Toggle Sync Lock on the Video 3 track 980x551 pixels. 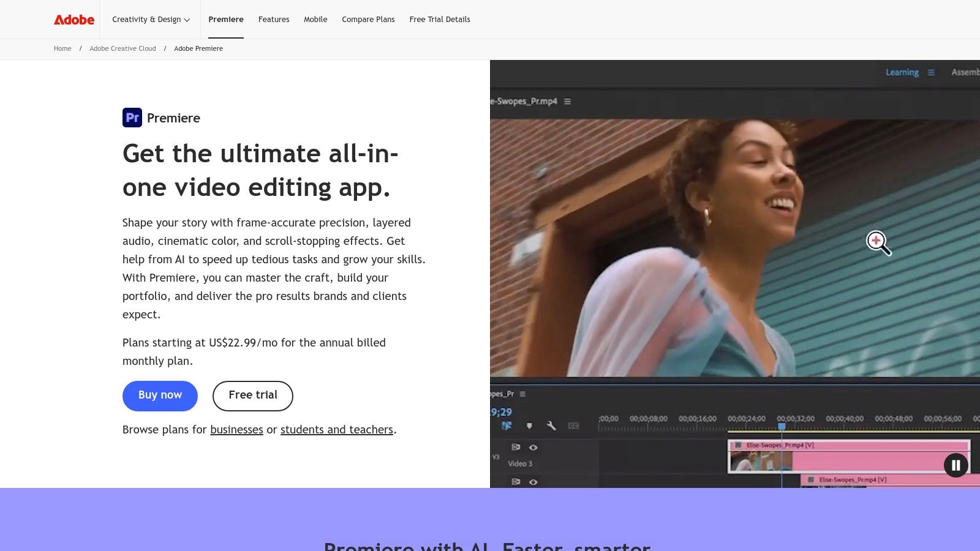(515, 446)
